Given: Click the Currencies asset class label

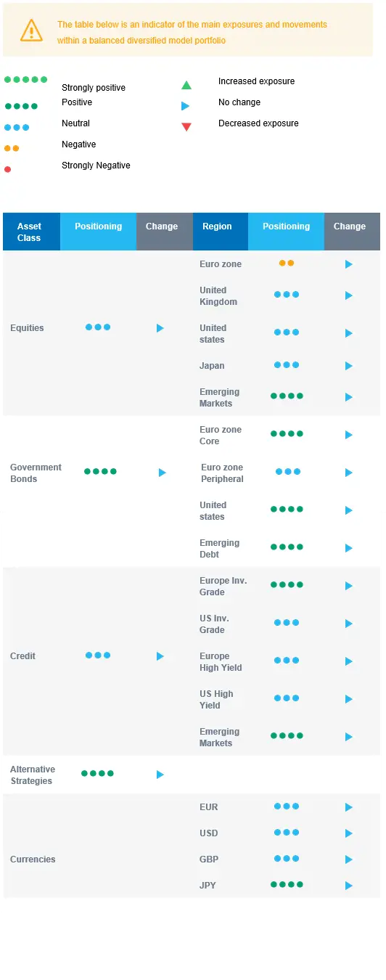Looking at the screenshot, I should click(x=33, y=859).
